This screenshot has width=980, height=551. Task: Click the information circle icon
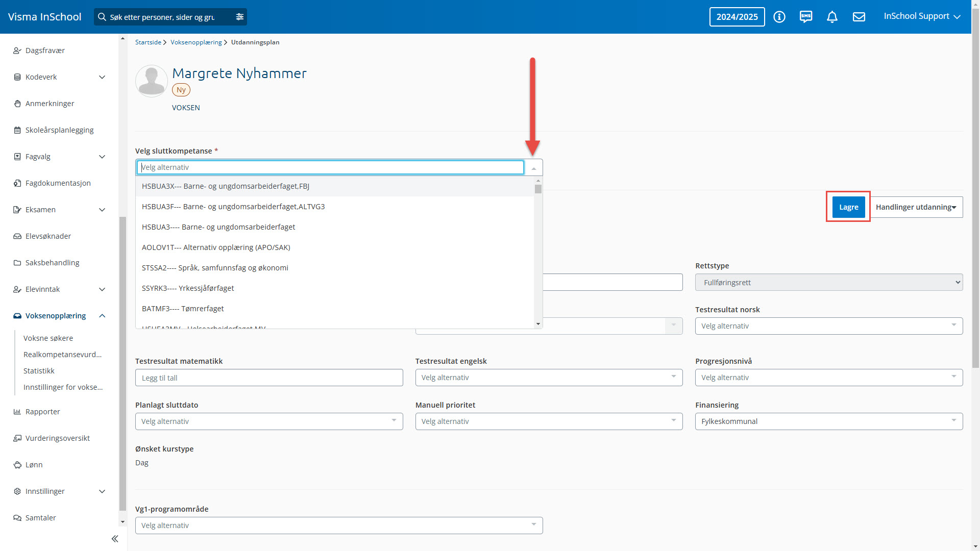pyautogui.click(x=779, y=17)
